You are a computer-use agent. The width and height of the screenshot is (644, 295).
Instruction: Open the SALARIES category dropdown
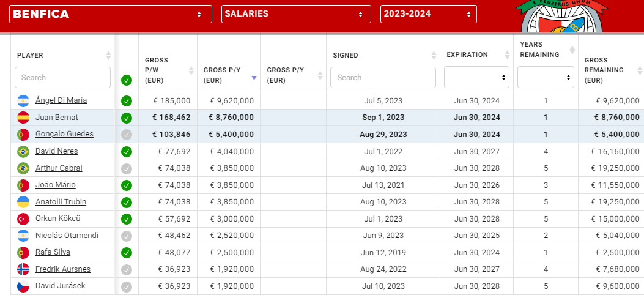click(296, 14)
